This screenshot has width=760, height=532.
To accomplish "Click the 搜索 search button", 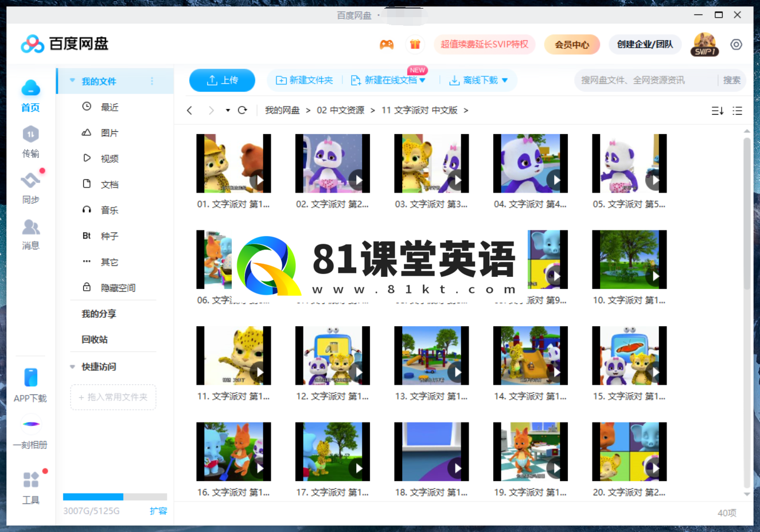I will pos(731,80).
